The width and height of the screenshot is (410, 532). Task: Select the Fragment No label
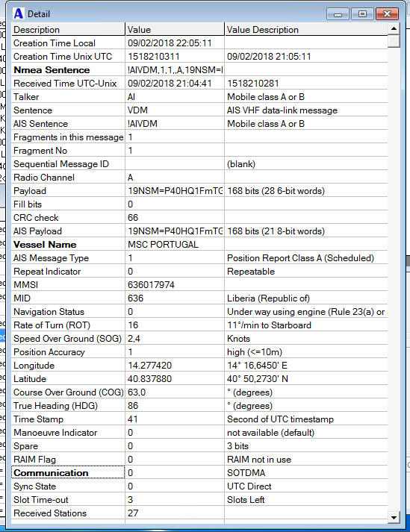point(40,150)
